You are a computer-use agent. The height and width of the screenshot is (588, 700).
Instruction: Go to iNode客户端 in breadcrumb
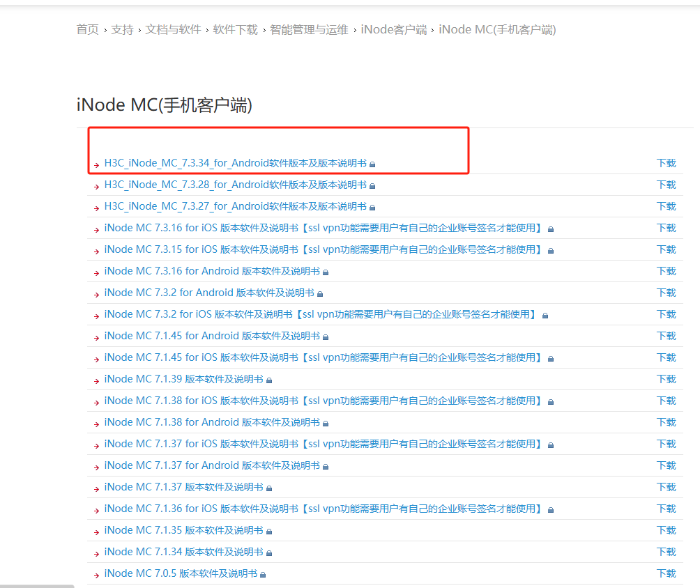(x=394, y=30)
